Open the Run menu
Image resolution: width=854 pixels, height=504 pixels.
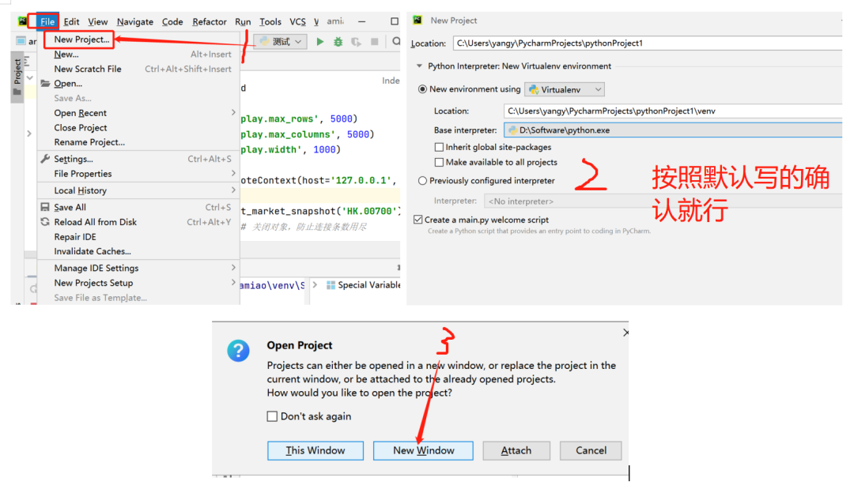tap(243, 22)
